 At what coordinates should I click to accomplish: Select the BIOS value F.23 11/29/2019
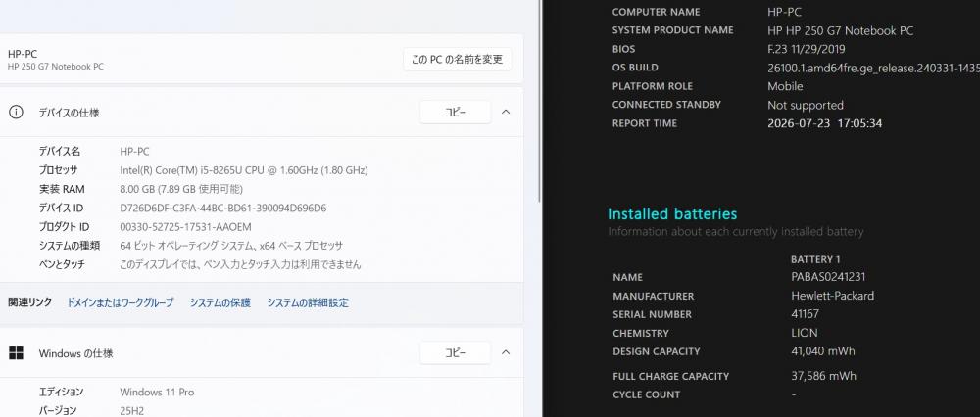point(807,49)
